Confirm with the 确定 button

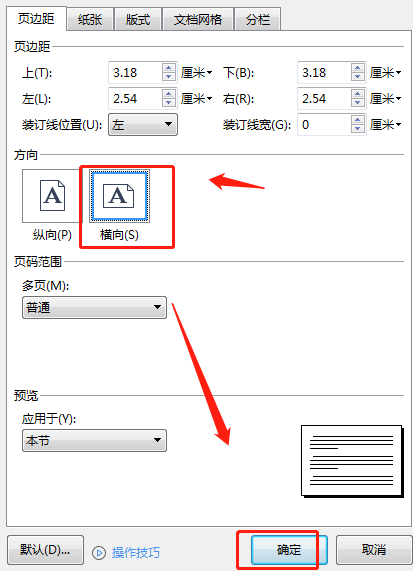(x=289, y=550)
